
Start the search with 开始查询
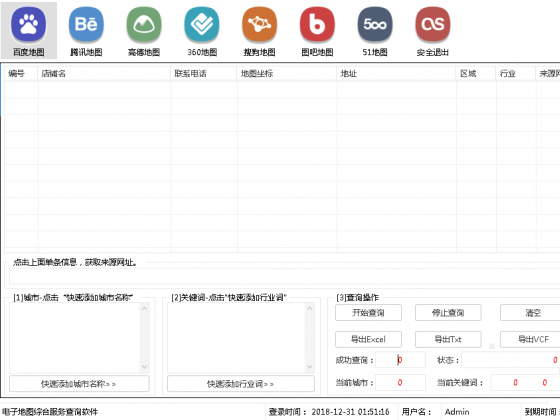pos(368,313)
